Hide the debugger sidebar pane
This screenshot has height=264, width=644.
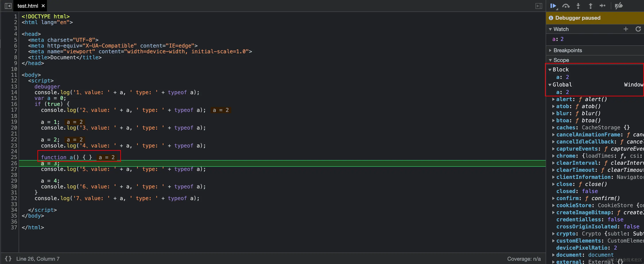tap(539, 6)
